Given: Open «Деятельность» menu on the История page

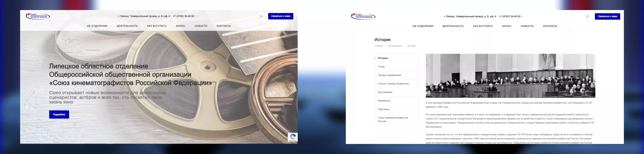Looking at the screenshot, I should 453,26.
